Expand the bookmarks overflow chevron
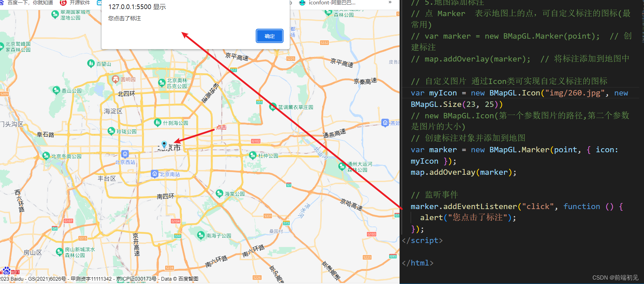Screen dimensions: 644x284 [x=390, y=3]
